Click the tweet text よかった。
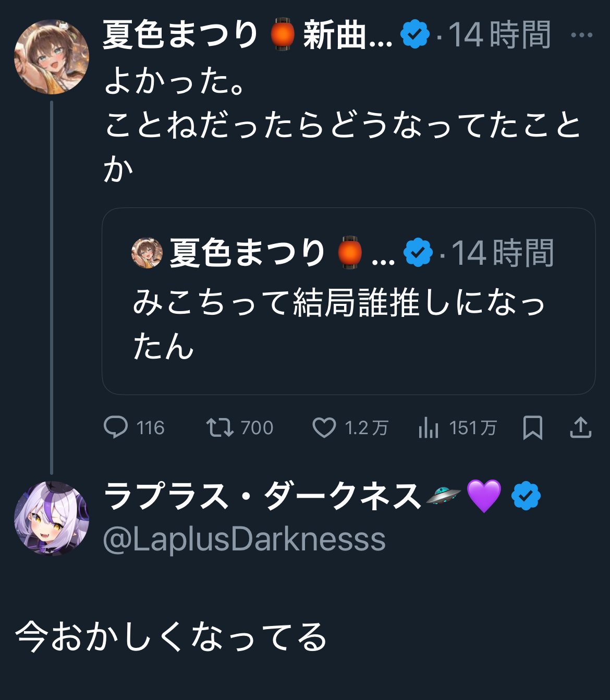Viewport: 610px width, 700px height. (x=175, y=81)
